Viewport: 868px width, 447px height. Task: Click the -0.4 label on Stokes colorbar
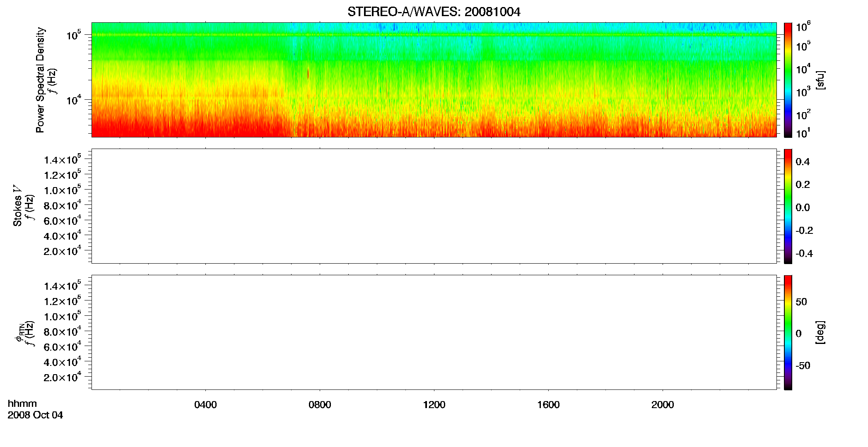pyautogui.click(x=804, y=254)
